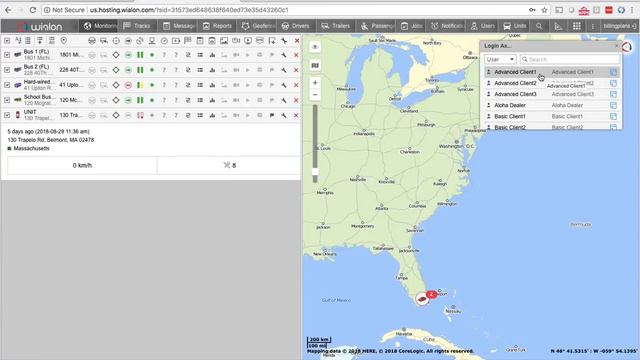Image resolution: width=640 pixels, height=360 pixels.
Task: Bookmark page with the star icon
Action: click(544, 10)
